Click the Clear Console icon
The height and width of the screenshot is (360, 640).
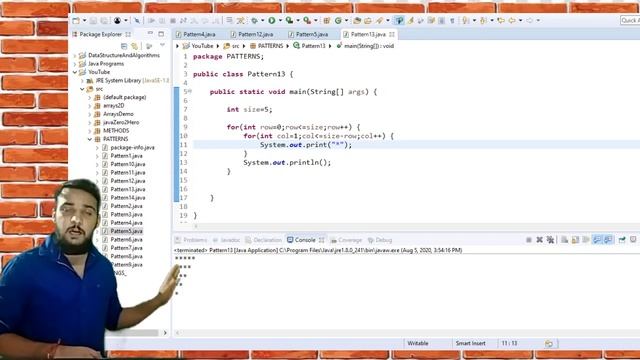pyautogui.click(x=564, y=240)
